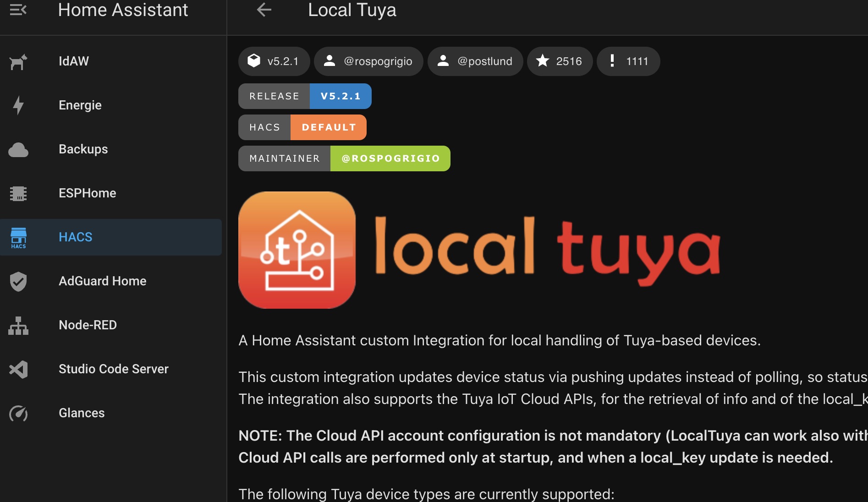Click the AdGuard Home shield icon
The image size is (868, 502).
18,281
